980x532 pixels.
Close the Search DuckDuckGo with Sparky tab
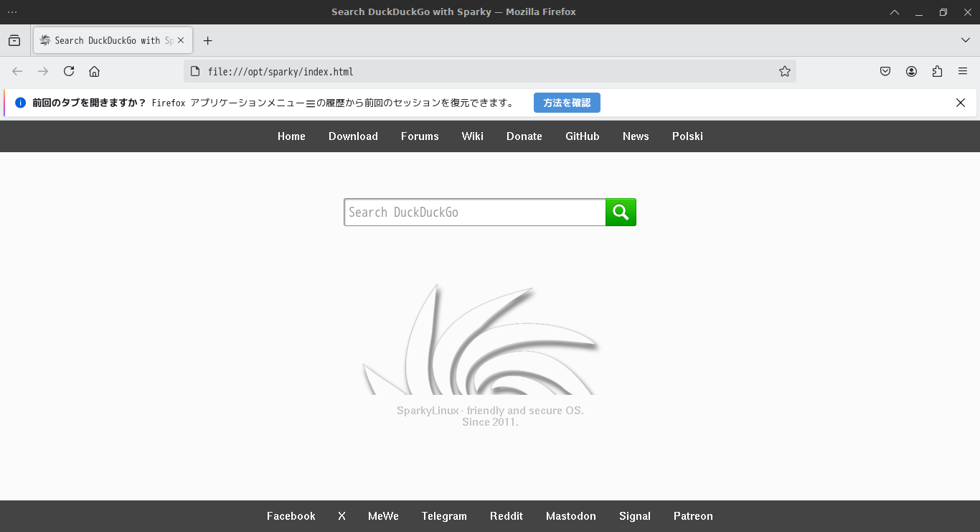click(181, 40)
